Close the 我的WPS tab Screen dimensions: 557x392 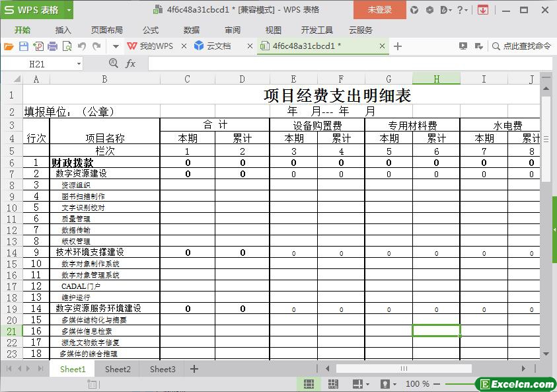184,46
